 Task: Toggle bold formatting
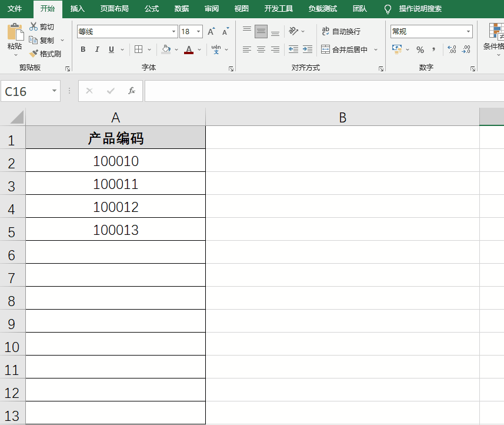[x=84, y=49]
